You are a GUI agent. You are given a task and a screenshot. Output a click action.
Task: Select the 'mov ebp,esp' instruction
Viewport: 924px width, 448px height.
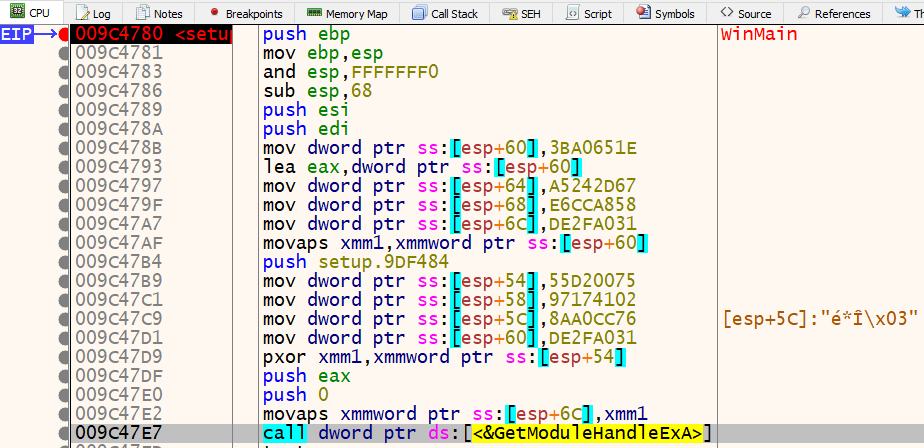323,54
